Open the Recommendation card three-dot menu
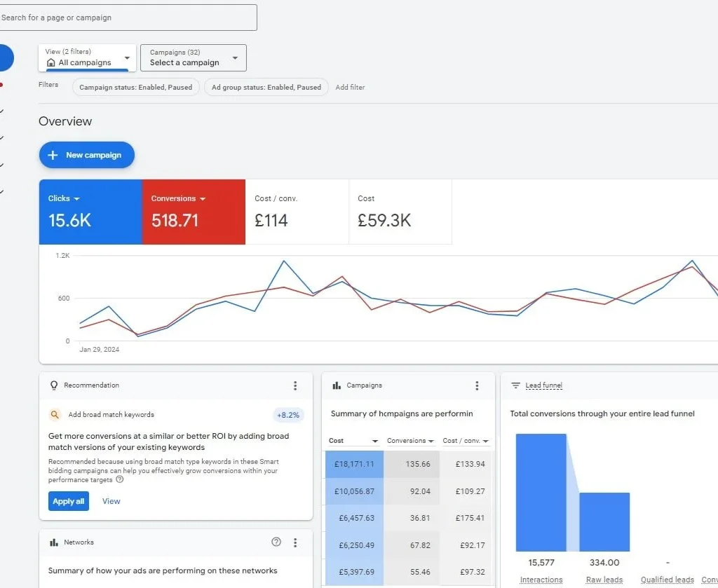 click(295, 385)
